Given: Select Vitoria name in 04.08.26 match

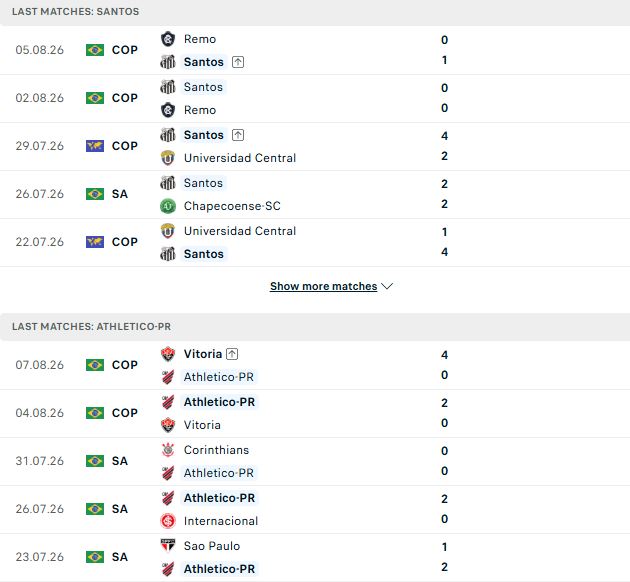Looking at the screenshot, I should pos(202,425).
